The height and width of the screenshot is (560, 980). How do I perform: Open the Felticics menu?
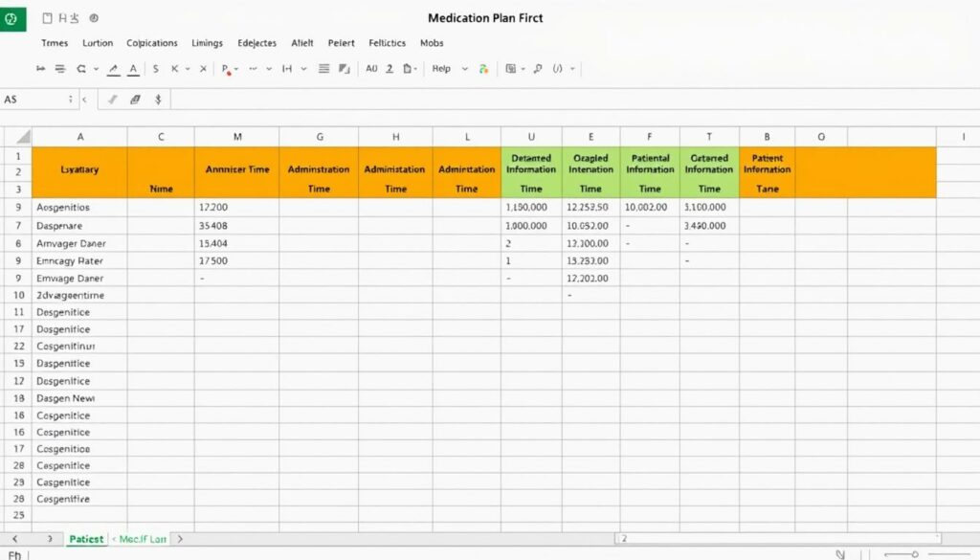[387, 43]
